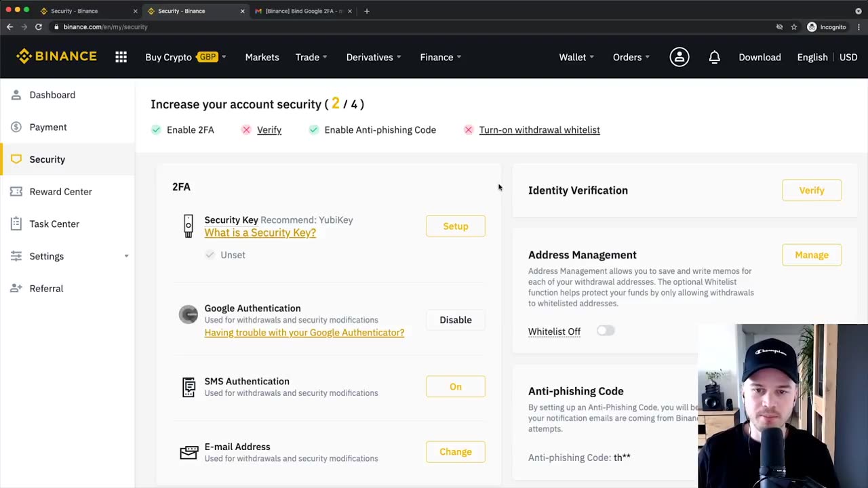Screen dimensions: 868x488
Task: Click the E-mail Address envelope icon
Action: point(189,452)
